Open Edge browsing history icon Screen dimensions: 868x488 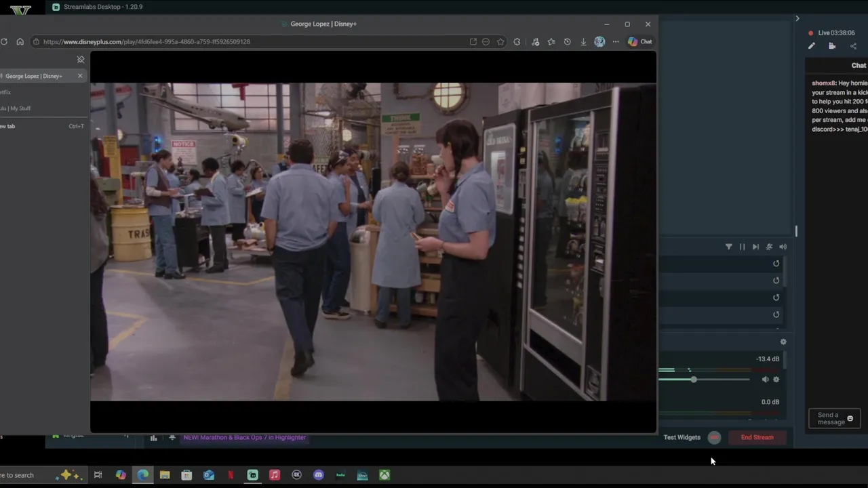click(x=568, y=41)
